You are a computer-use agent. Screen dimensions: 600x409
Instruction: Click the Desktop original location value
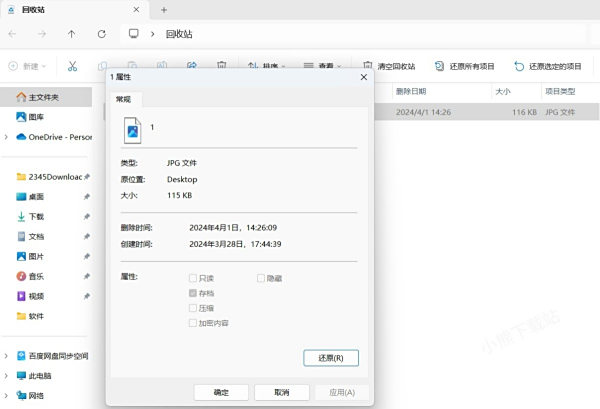(182, 179)
